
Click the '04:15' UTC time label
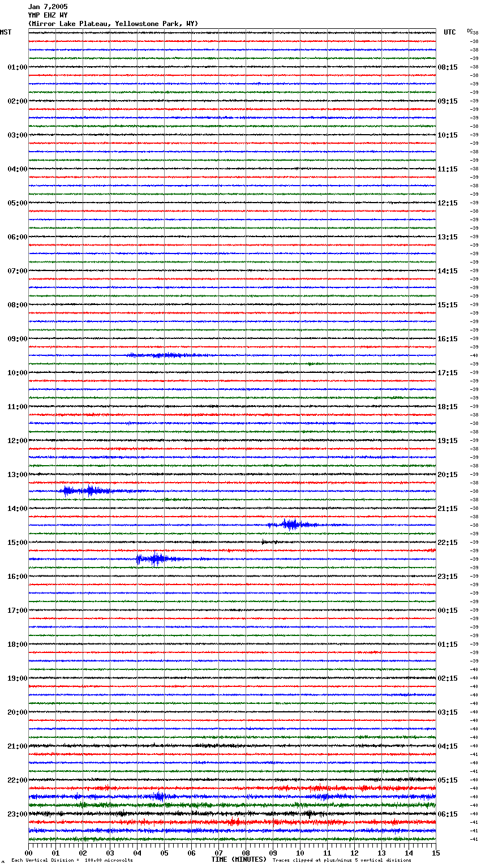[448, 746]
